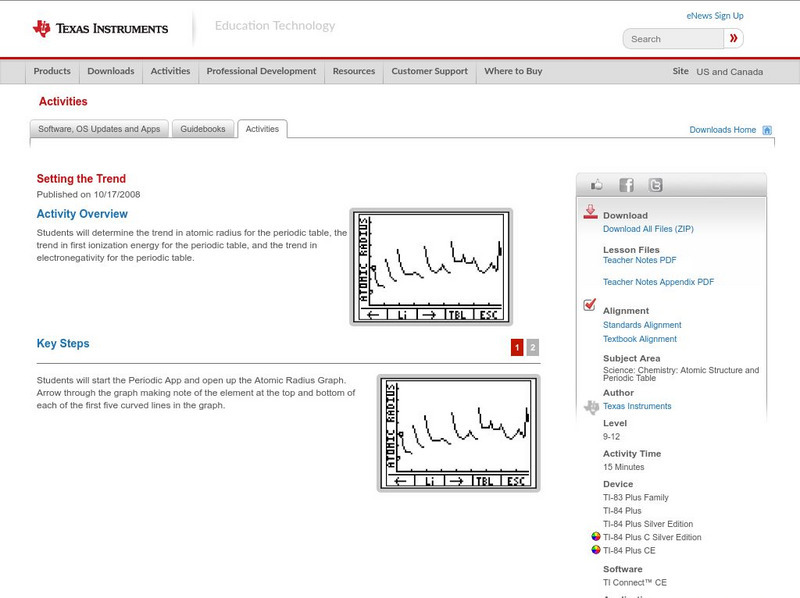Open the eNews Sign Up link
This screenshot has width=800, height=598.
coord(715,16)
